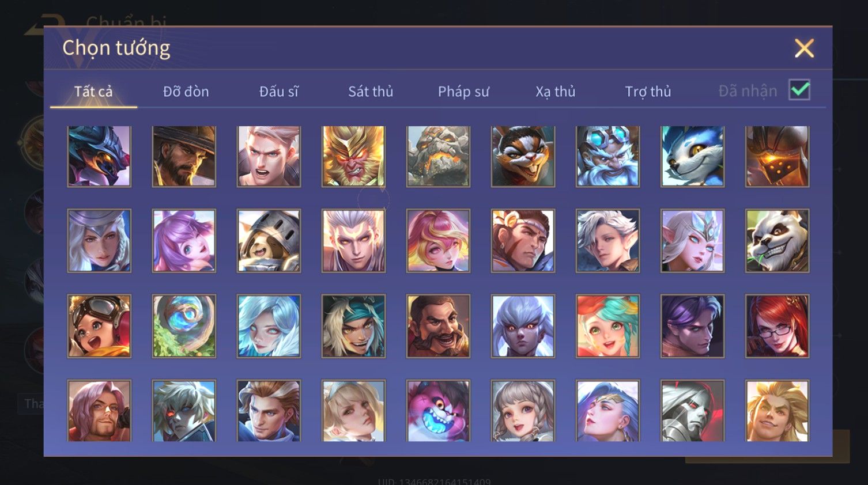Show the Pháp sư hero list
Screen dimensions: 868x485
(463, 91)
